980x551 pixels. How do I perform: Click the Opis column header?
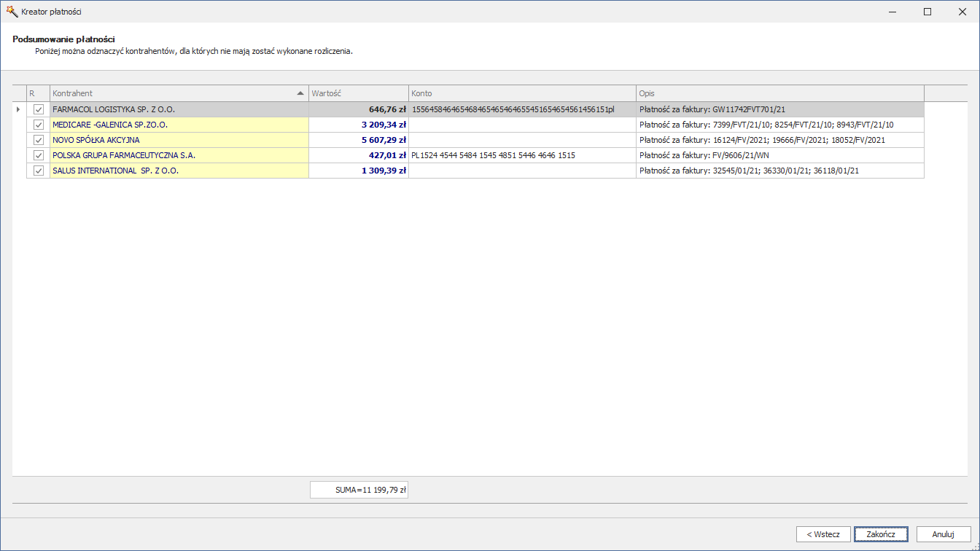tap(779, 93)
